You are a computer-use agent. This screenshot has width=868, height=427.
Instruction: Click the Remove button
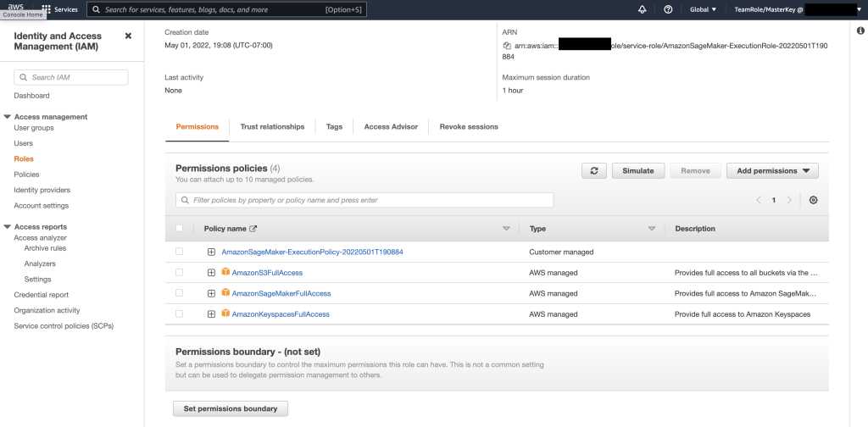click(x=695, y=171)
